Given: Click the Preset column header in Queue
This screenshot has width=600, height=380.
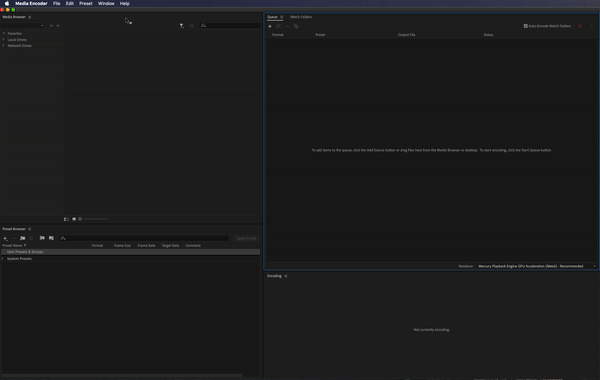Looking at the screenshot, I should (320, 34).
